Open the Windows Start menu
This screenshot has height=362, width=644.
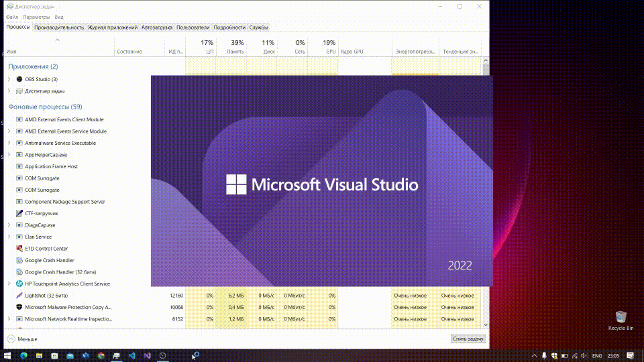click(x=7, y=355)
